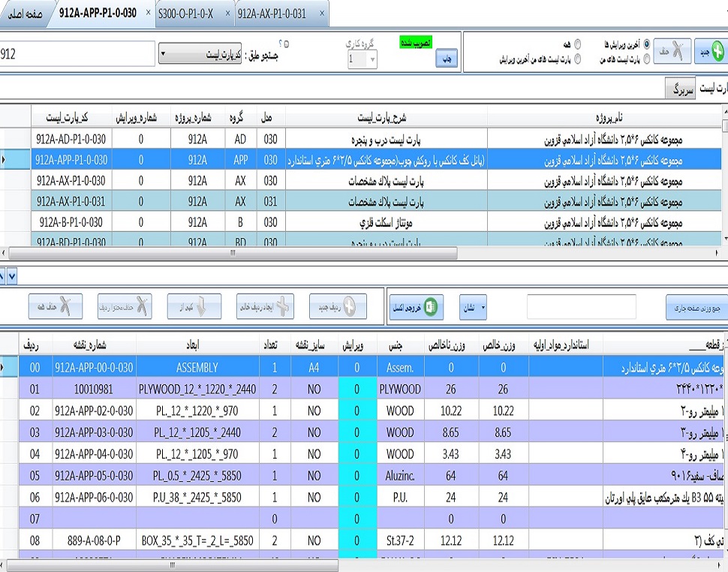728x572 pixels.
Task: Switch to the 912A-APP-P1-0-030 tab
Action: [x=98, y=13]
